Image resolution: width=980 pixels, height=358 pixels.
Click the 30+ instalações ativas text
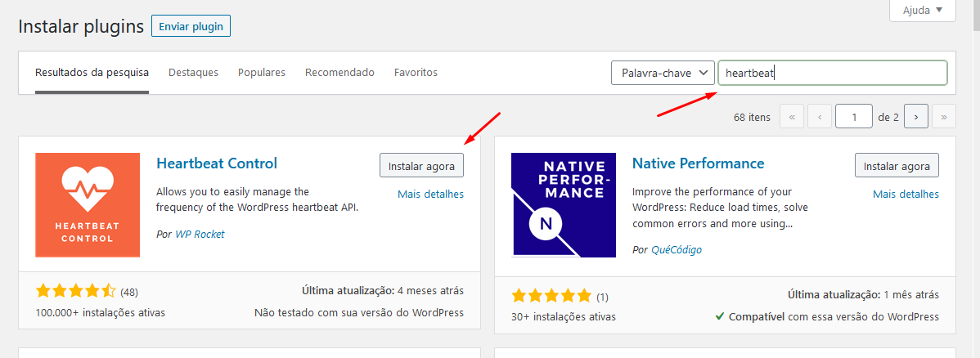click(563, 317)
